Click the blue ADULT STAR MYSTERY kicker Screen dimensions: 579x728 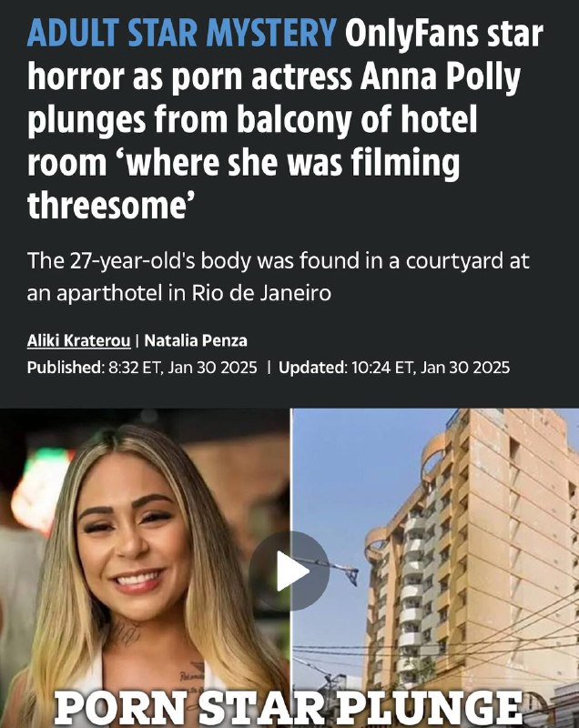[181, 34]
